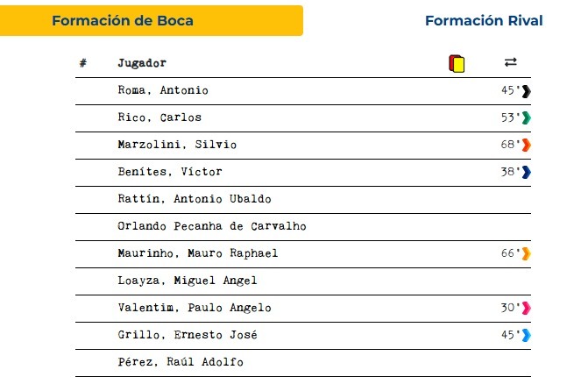This screenshot has width=588, height=377.
Task: Open player Loayza, Miguel Angel
Action: pyautogui.click(x=188, y=281)
